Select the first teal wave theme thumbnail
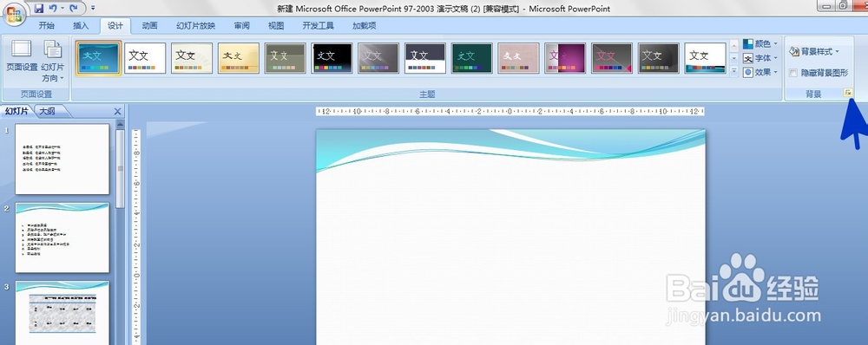Viewport: 868px width, 345px height. click(x=99, y=58)
